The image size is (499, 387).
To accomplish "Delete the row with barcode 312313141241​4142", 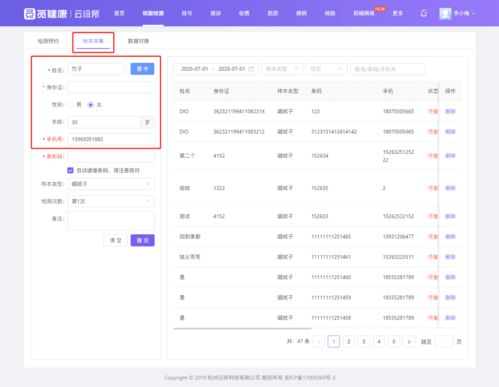I will point(450,132).
